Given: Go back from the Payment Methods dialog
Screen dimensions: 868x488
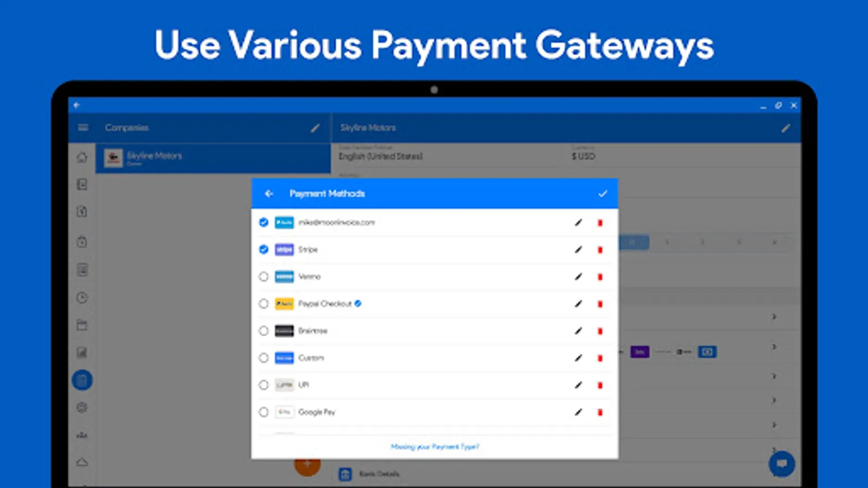Looking at the screenshot, I should click(x=269, y=194).
